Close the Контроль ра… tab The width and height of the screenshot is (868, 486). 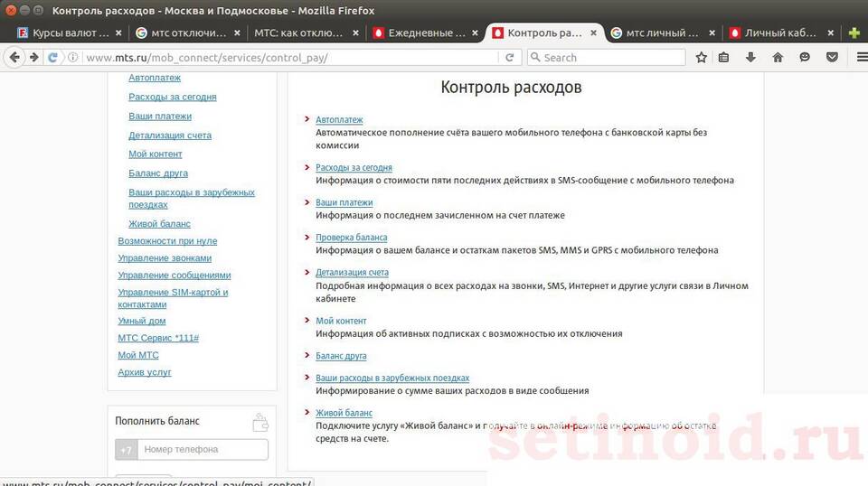pos(593,33)
